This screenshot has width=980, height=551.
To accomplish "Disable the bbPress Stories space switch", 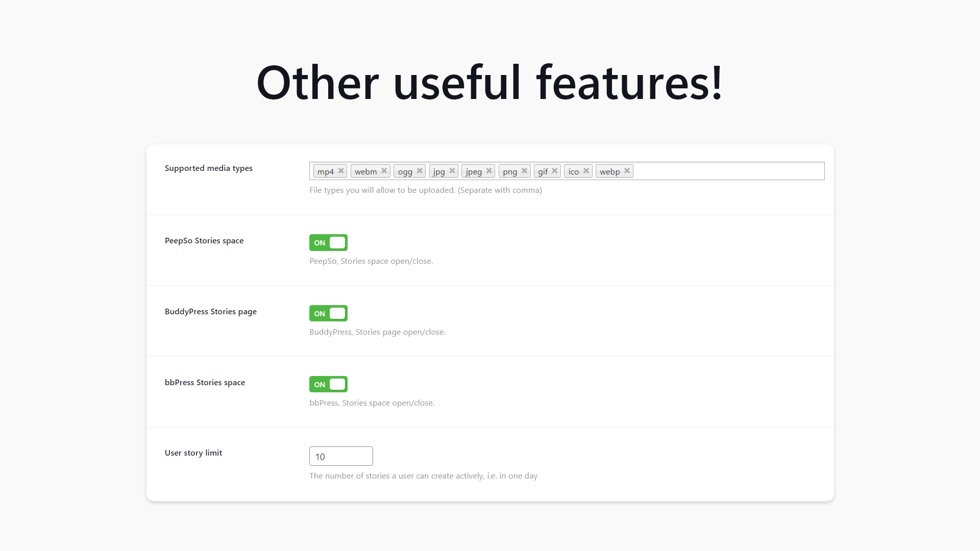I will 328,384.
